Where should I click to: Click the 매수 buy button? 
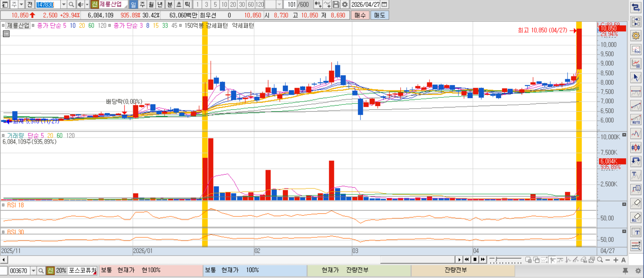click(x=360, y=15)
